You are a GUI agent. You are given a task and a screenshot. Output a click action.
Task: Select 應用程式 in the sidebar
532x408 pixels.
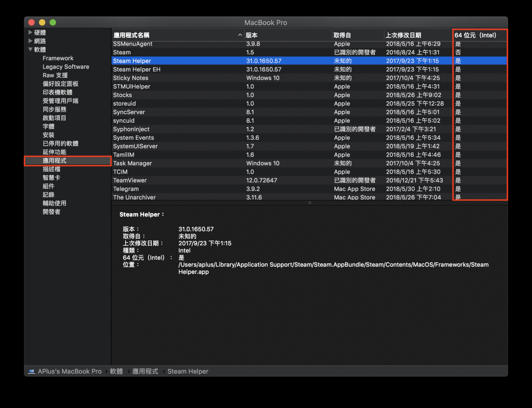(68, 160)
